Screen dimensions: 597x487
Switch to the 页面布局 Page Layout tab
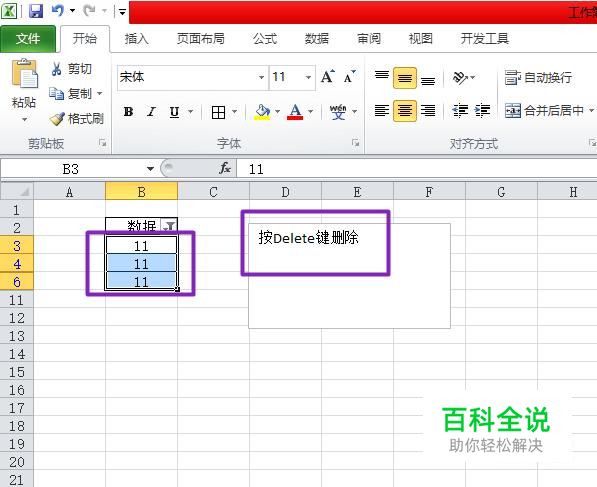[x=201, y=39]
